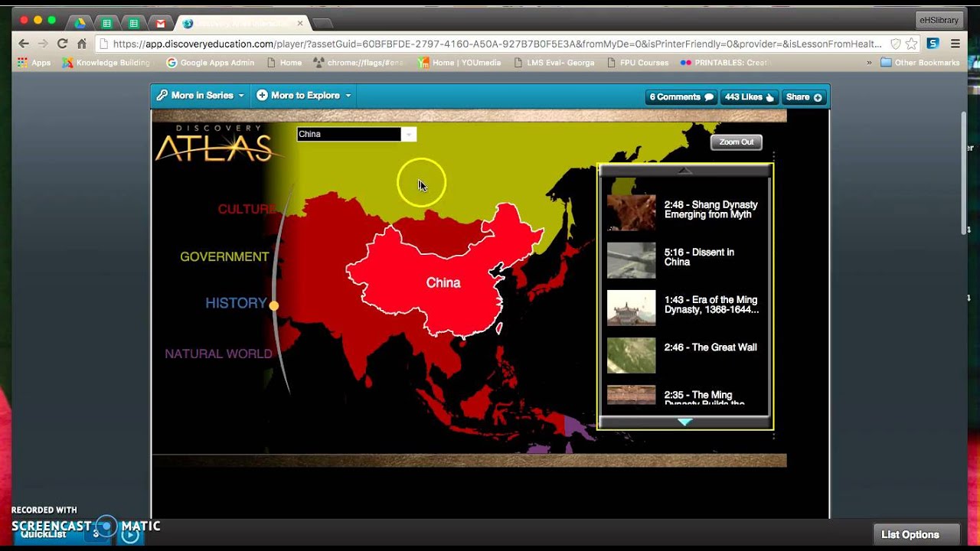Switch to the second green Sheets tab
Viewport: 980px width, 551px height.
coord(133,23)
